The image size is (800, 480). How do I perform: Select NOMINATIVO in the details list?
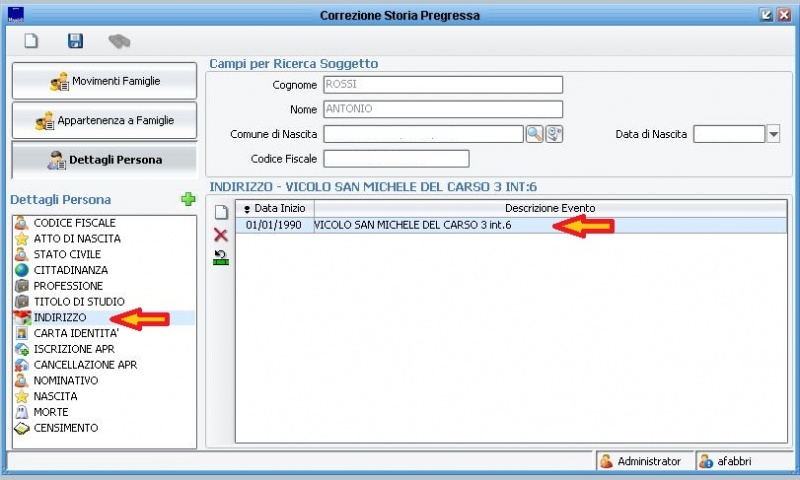coord(66,381)
